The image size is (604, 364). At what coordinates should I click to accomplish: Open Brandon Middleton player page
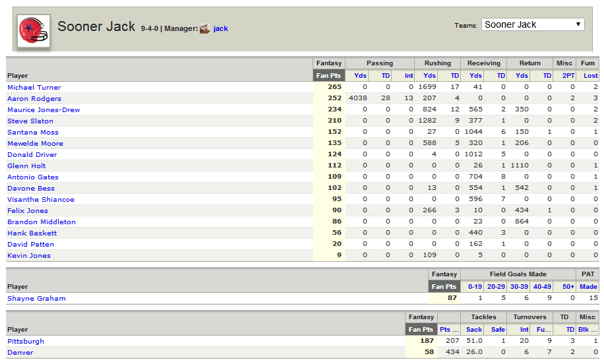(x=42, y=222)
